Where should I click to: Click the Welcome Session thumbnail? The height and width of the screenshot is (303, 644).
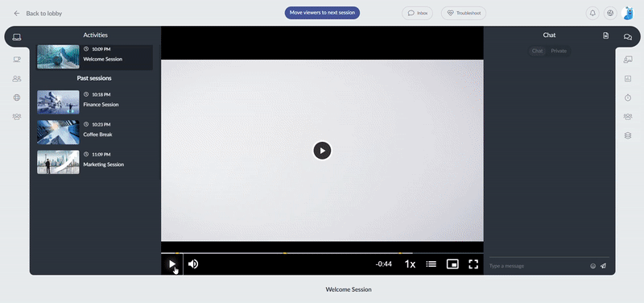point(58,56)
